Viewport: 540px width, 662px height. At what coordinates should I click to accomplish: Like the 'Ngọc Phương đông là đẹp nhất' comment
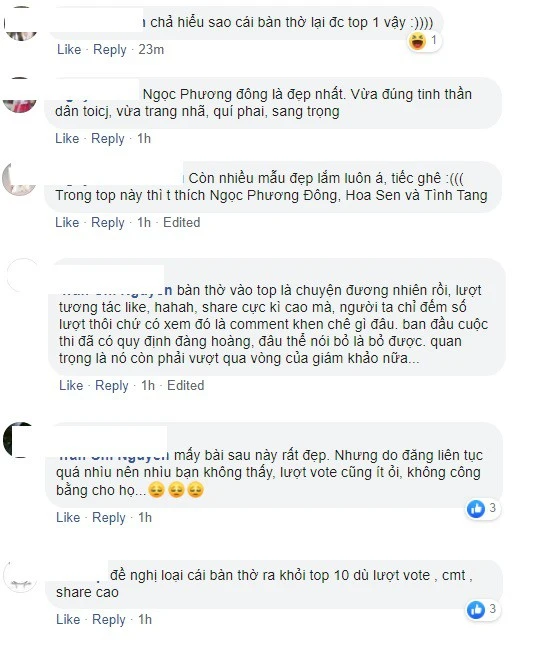[67, 138]
